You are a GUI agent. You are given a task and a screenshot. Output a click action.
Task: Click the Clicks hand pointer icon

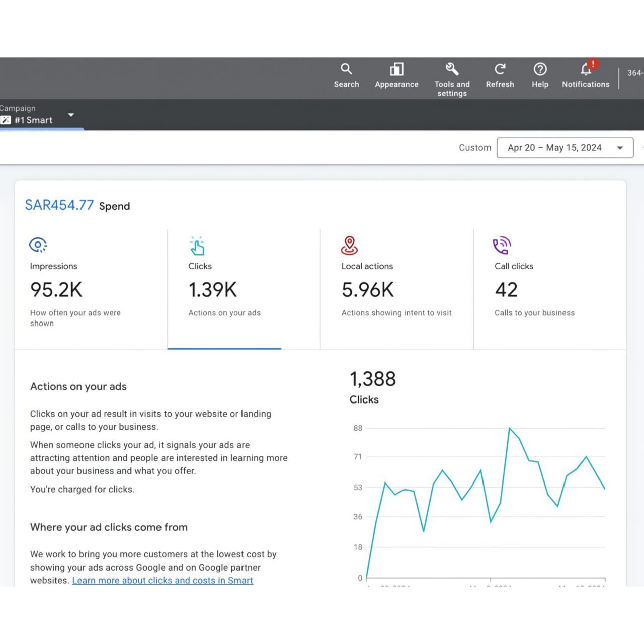197,246
